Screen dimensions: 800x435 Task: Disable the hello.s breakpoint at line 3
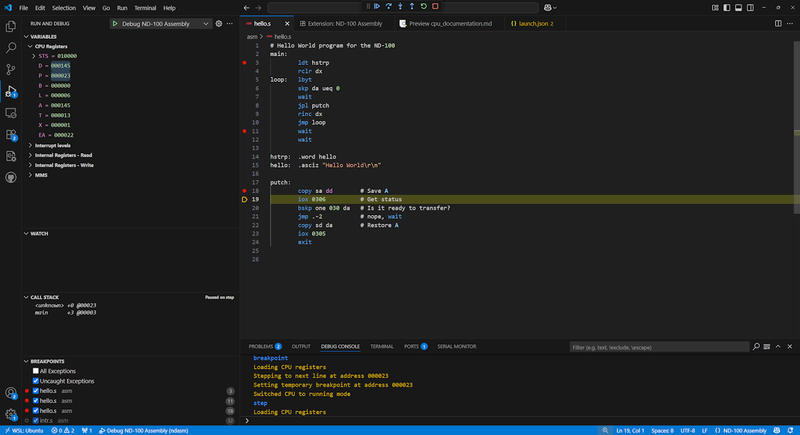pos(37,391)
